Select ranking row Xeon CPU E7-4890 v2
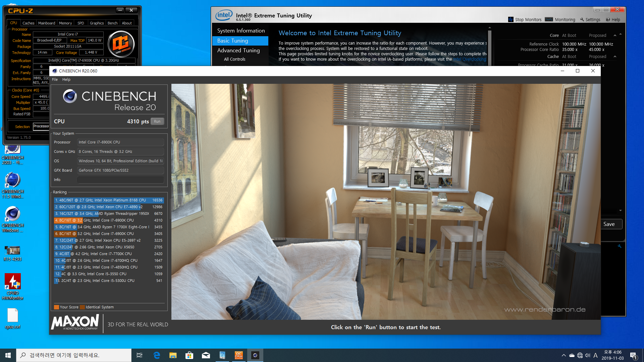644x362 pixels. coord(109,207)
